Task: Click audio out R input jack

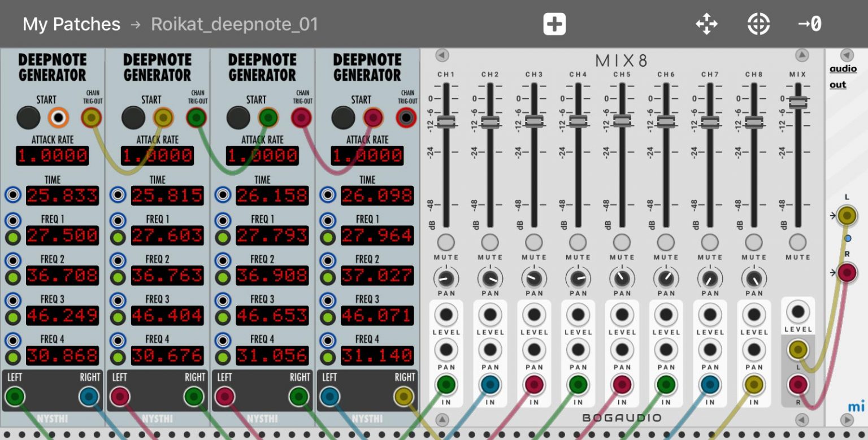Action: 847,273
